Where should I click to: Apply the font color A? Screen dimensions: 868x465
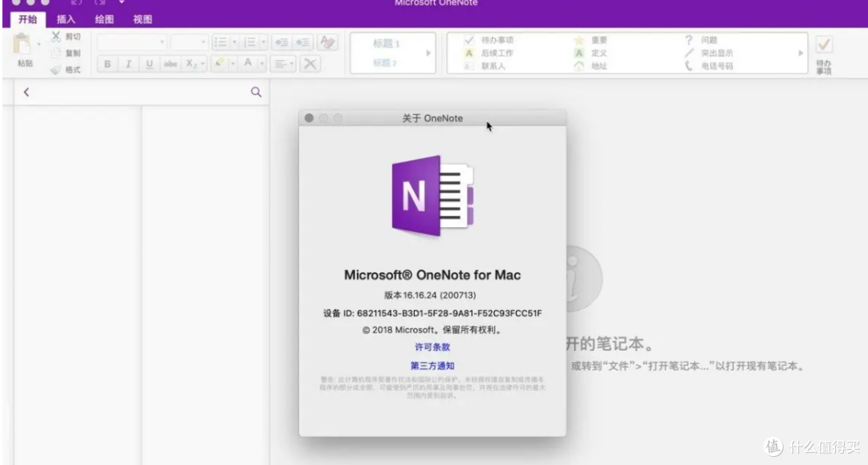coord(248,63)
